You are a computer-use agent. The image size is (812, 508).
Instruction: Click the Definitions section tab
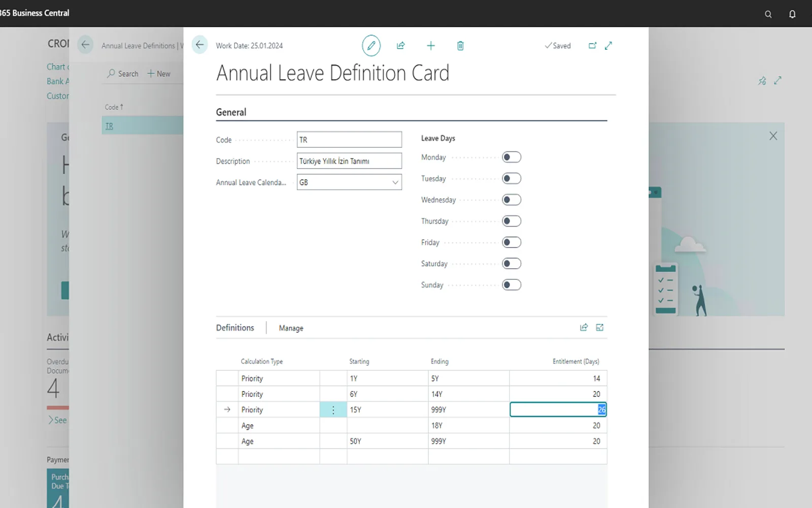click(x=235, y=328)
